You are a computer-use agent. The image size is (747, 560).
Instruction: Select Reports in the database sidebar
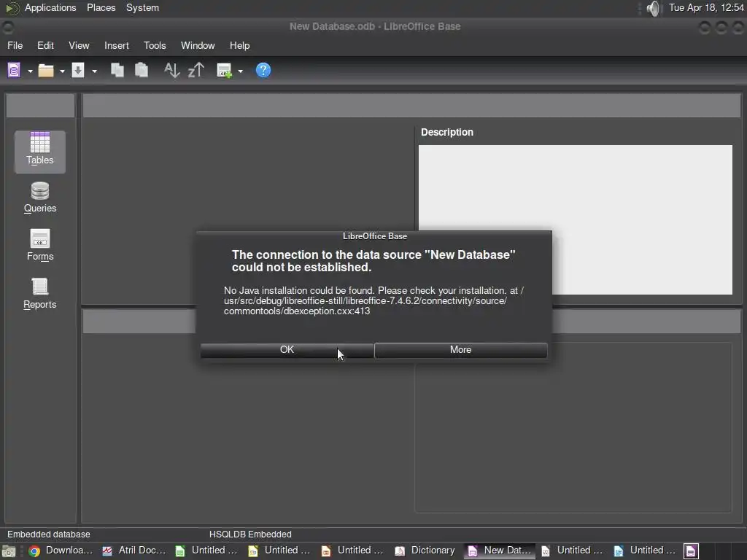pos(40,294)
